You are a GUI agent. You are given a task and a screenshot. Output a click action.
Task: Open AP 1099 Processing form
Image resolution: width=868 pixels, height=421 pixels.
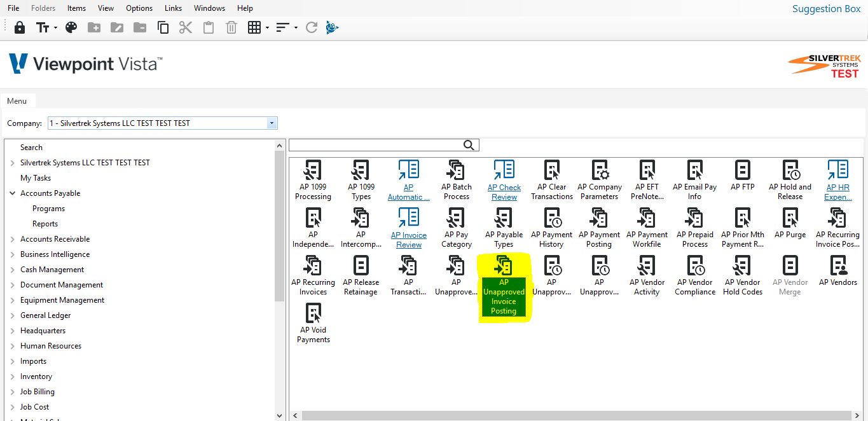313,181
